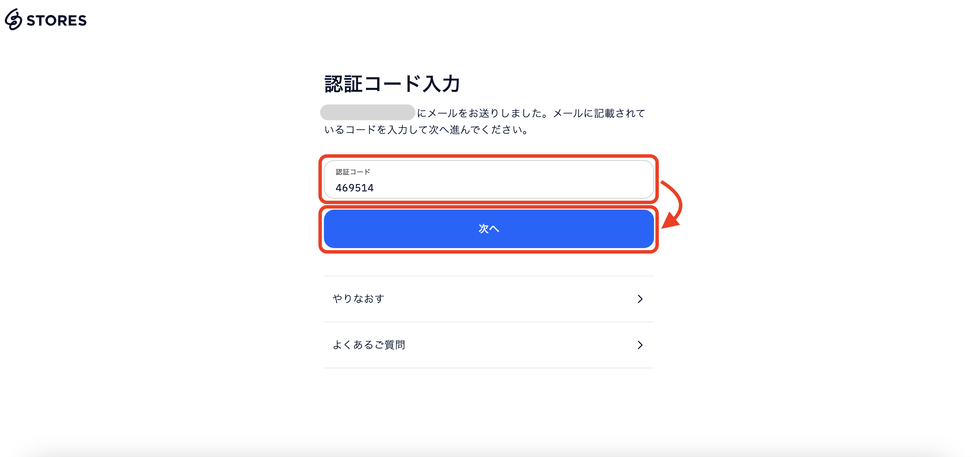Click the 認証コード field label
The image size is (980, 457).
point(352,171)
